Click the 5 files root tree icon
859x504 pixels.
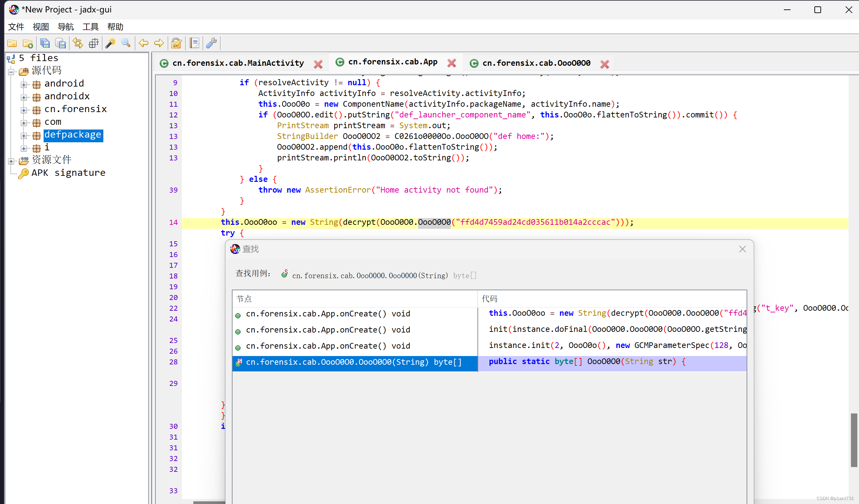tap(11, 59)
